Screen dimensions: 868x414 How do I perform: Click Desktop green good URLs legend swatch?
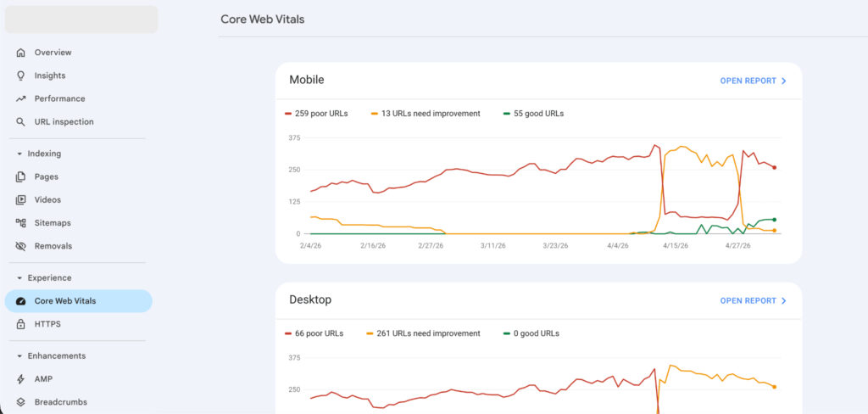(x=507, y=333)
